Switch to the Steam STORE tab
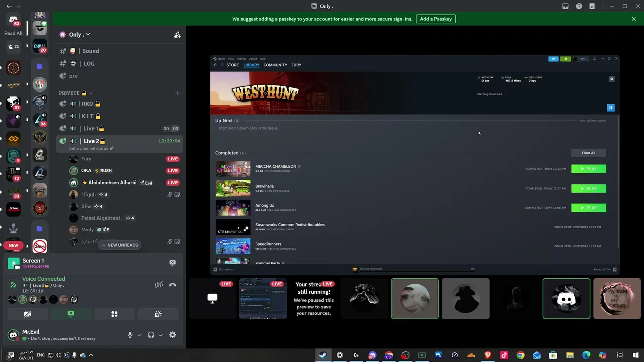This screenshot has width=644, height=362. (232, 65)
